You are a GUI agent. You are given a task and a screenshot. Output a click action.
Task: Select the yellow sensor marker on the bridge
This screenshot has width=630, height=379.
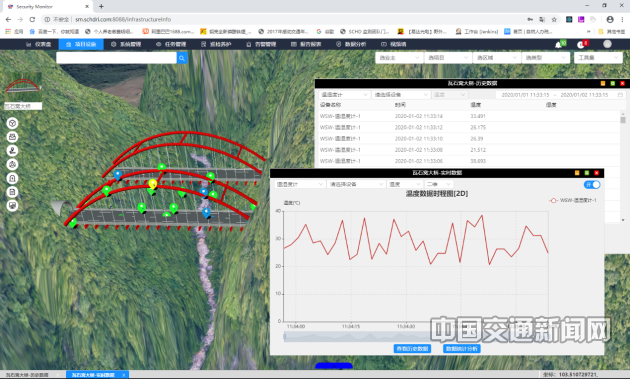[x=152, y=184]
